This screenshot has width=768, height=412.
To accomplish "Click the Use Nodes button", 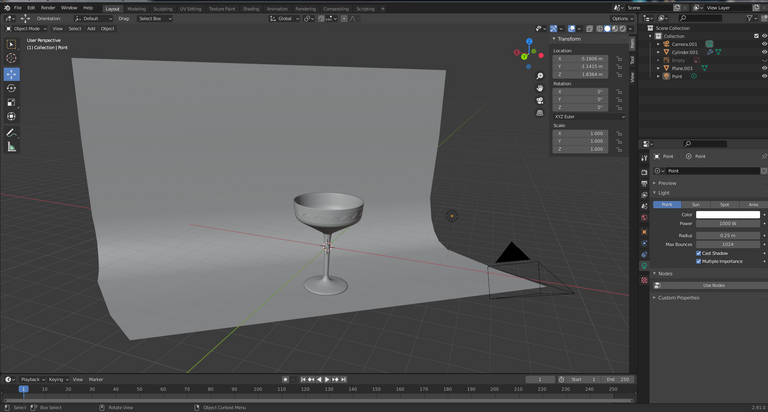I will (x=713, y=285).
